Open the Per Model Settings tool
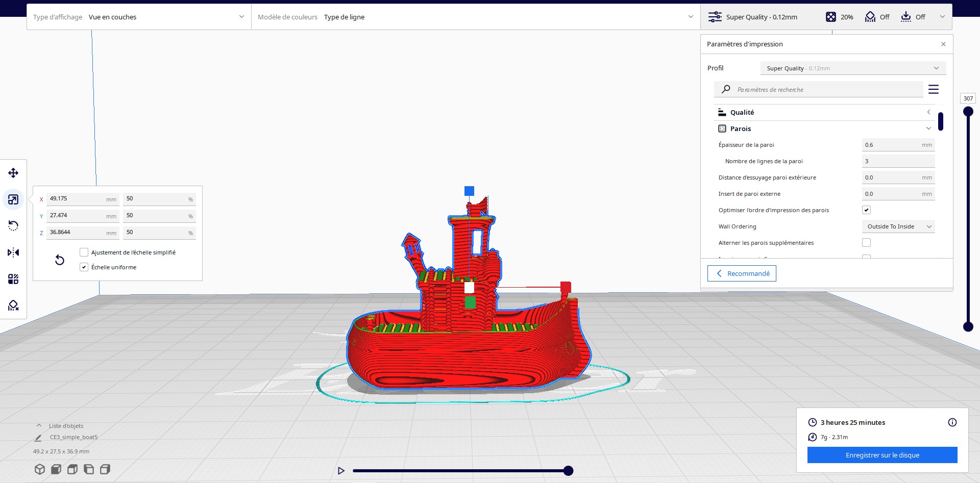980x483 pixels. coord(13,279)
